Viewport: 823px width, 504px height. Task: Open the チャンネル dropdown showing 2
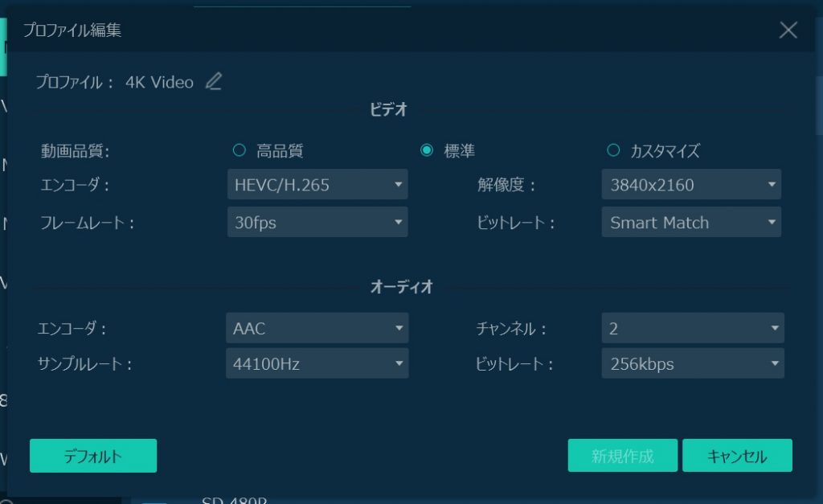point(691,328)
